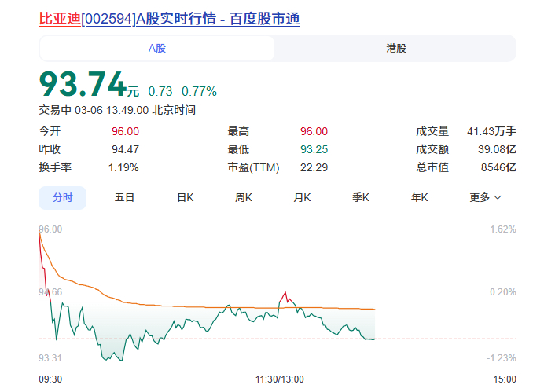Click the 15:00 time axis label
The image size is (544, 392).
click(505, 379)
